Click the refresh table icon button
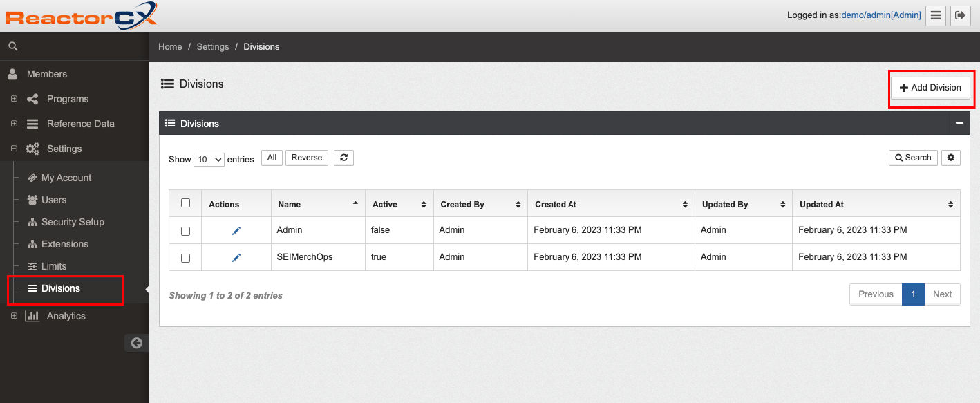 point(343,158)
